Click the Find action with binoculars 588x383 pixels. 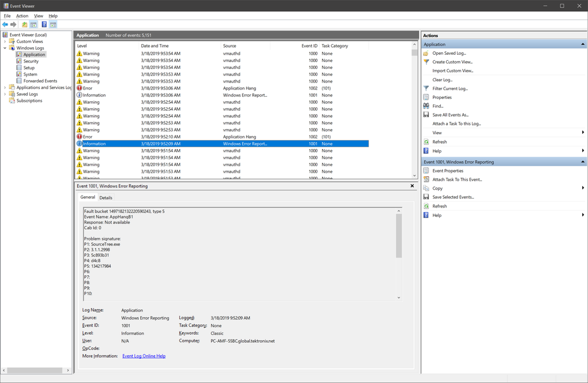click(x=438, y=106)
